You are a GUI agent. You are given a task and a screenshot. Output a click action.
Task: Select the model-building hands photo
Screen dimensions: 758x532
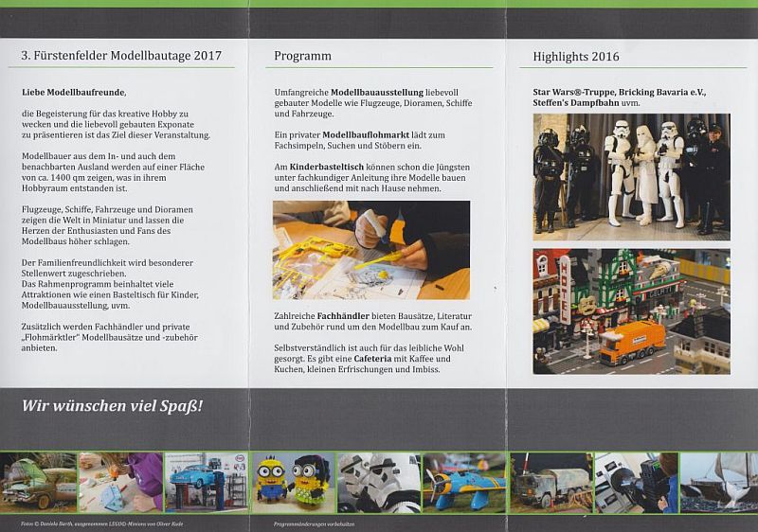click(370, 250)
